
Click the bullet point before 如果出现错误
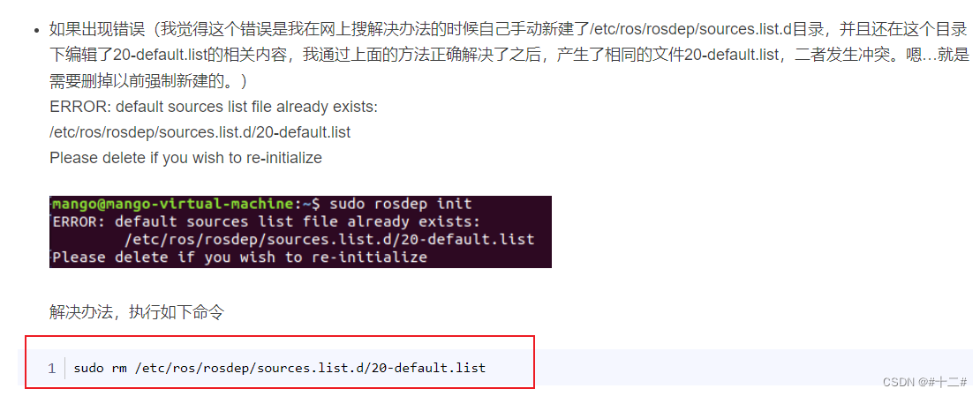tap(37, 30)
